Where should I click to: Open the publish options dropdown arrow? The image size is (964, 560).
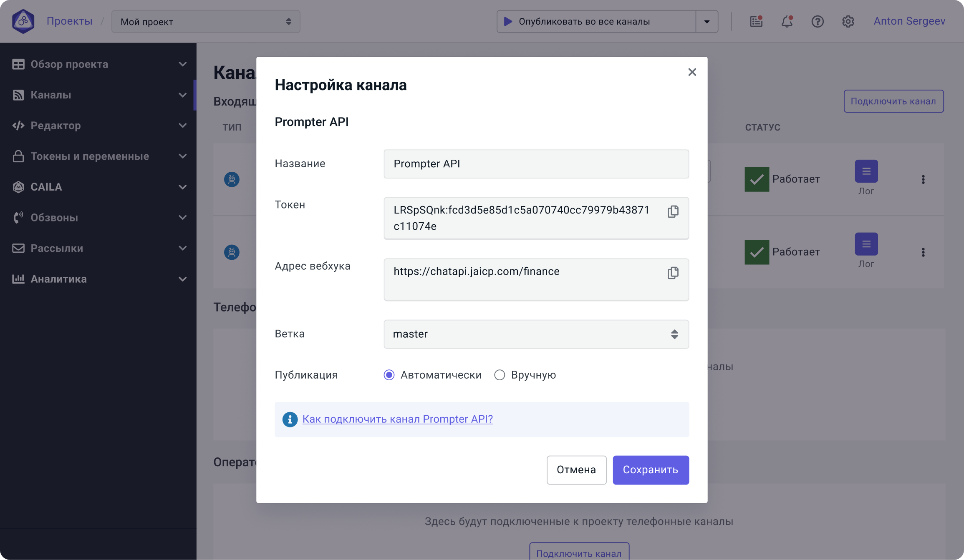[x=707, y=22]
